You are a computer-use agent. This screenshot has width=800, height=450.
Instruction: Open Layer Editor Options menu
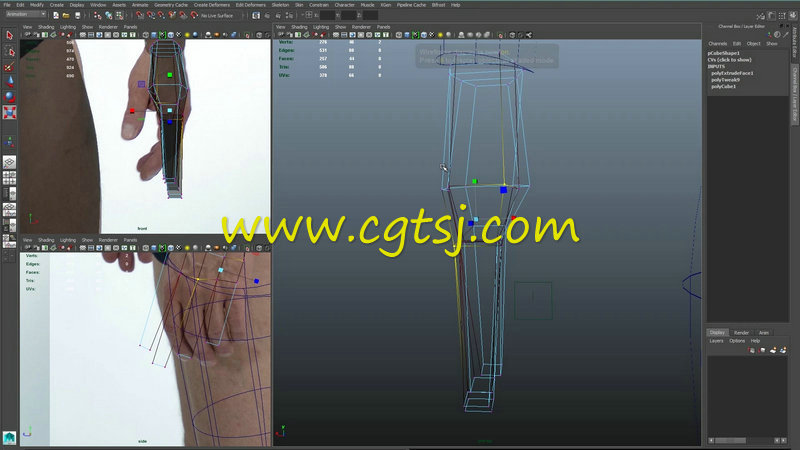[x=737, y=340]
